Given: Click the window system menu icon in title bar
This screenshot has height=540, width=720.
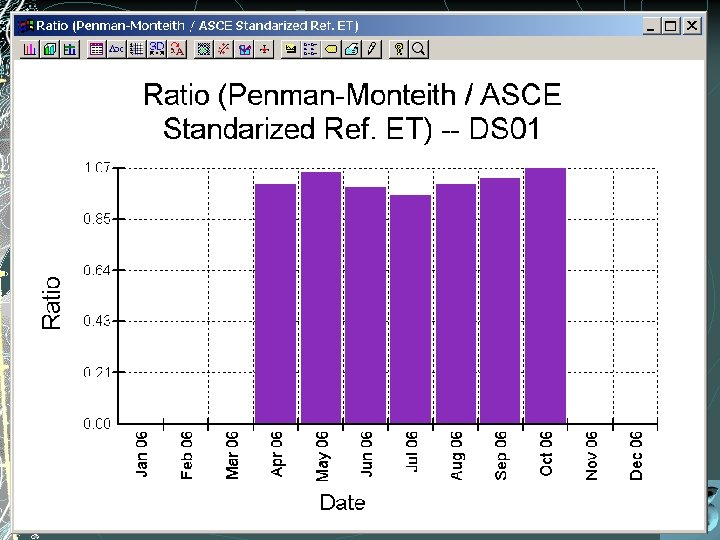Looking at the screenshot, I should (26, 26).
